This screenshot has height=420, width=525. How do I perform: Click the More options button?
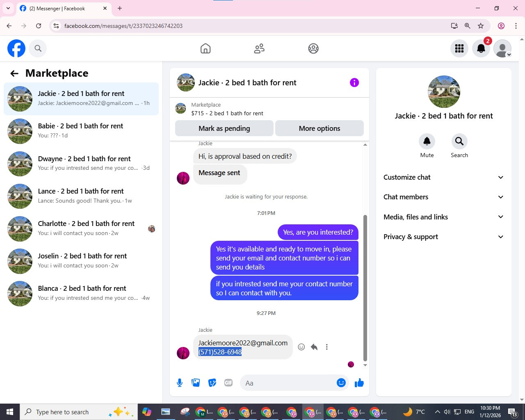point(320,128)
